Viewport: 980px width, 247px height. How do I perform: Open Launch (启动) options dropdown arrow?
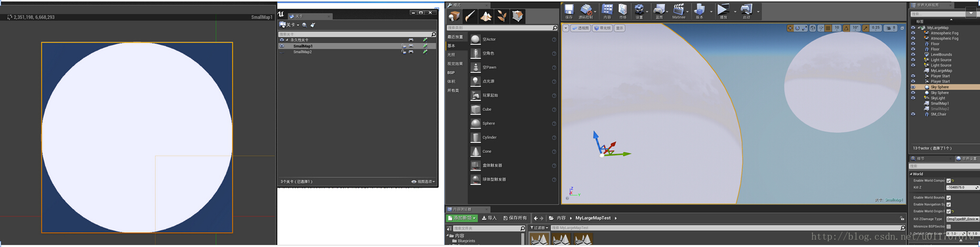point(758,11)
